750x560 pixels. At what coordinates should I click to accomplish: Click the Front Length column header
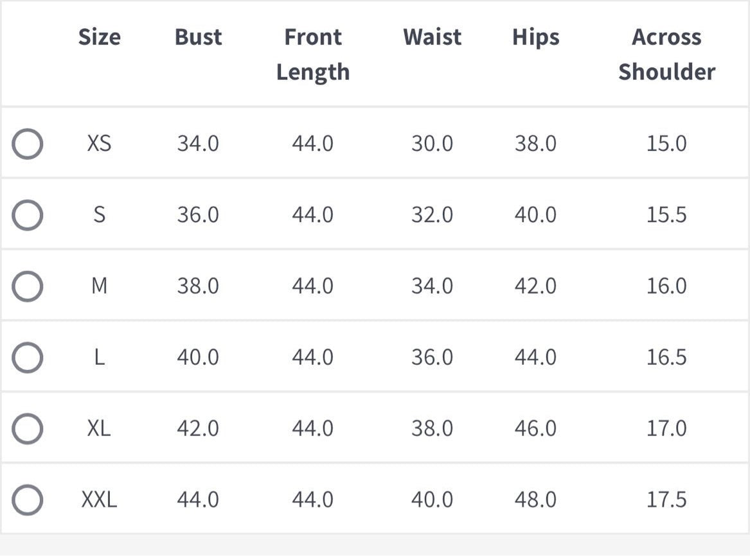[x=313, y=55]
